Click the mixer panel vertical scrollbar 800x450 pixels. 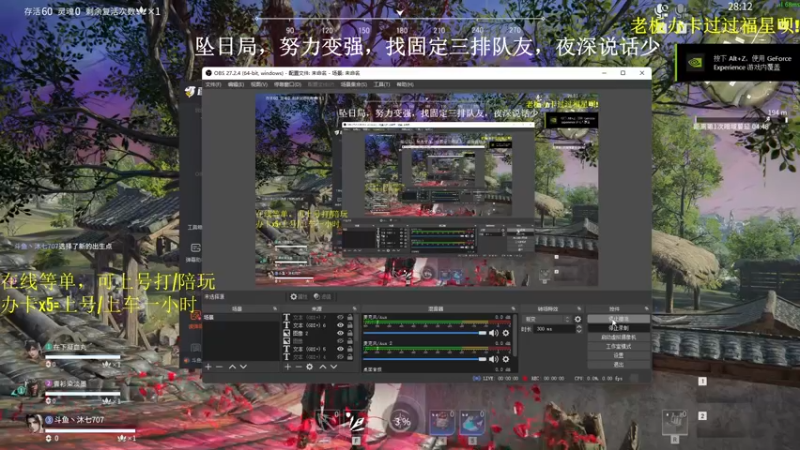515,335
